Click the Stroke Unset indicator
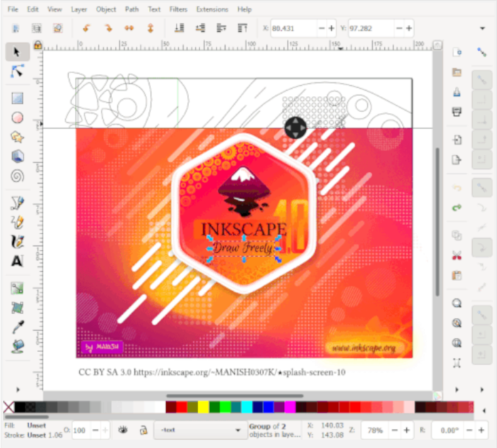The height and width of the screenshot is (448, 497). click(36, 435)
